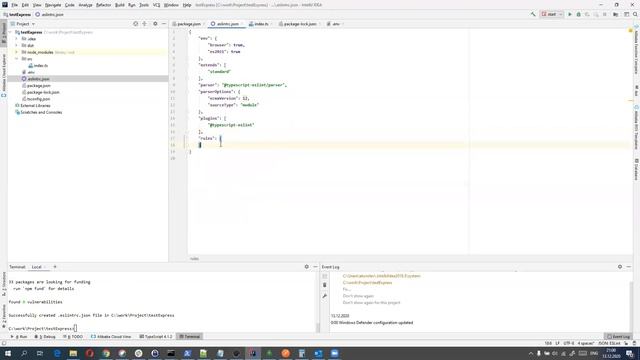Screen dimensions: 640x360
Task: Expand the dist folder
Action: [17, 45]
